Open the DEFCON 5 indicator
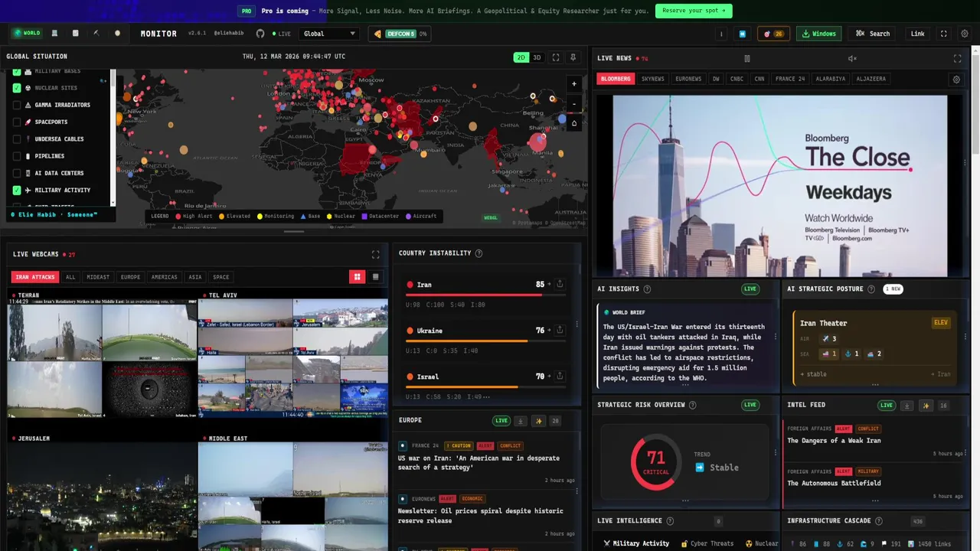The image size is (980, 551). (x=399, y=34)
